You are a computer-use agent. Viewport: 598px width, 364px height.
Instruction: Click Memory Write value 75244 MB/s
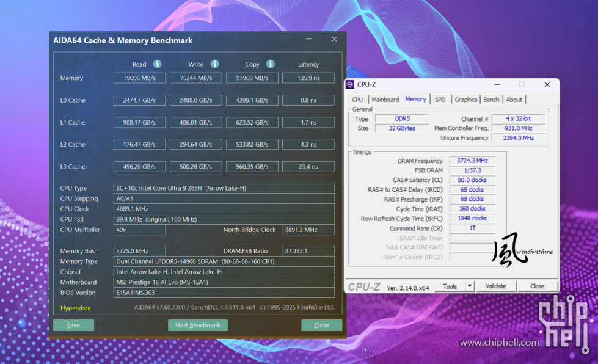195,78
